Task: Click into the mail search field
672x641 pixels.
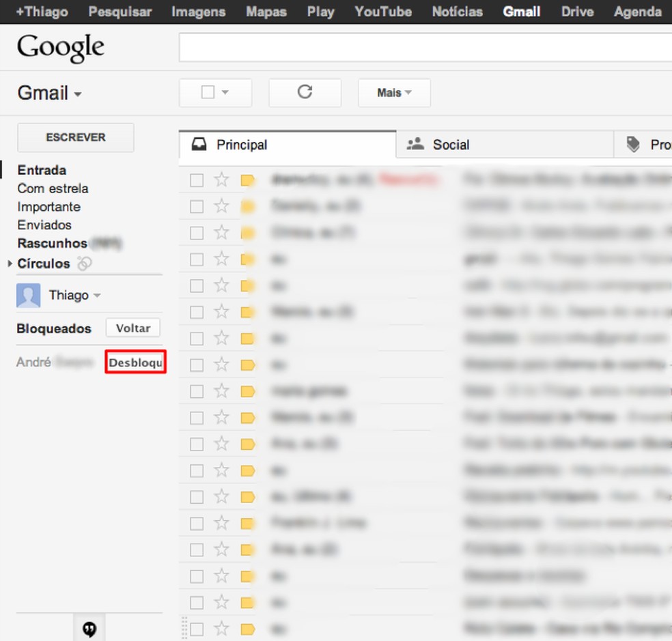Action: coord(425,47)
